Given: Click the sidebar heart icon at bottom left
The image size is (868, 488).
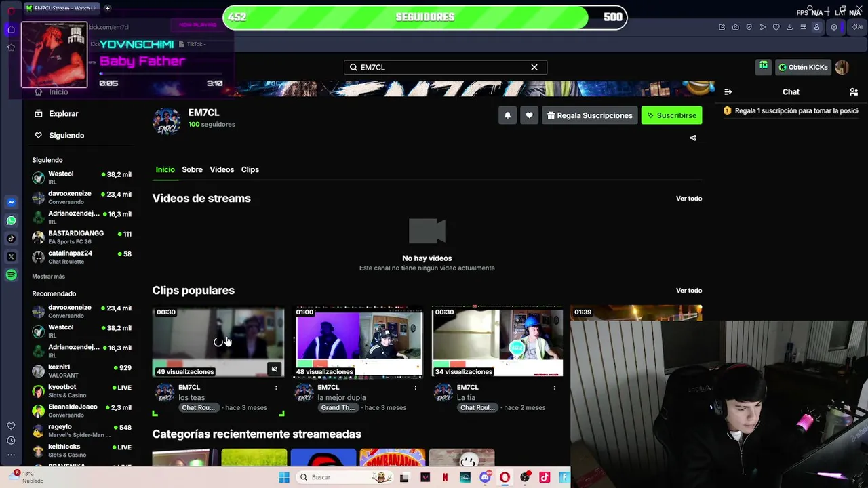Looking at the screenshot, I should pos(11,426).
